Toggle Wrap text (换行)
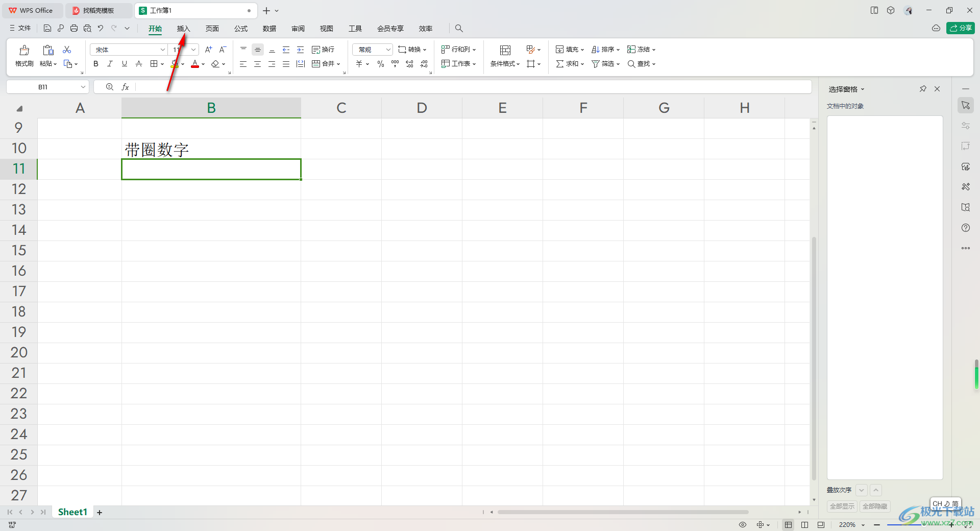This screenshot has height=531, width=980. pos(323,50)
